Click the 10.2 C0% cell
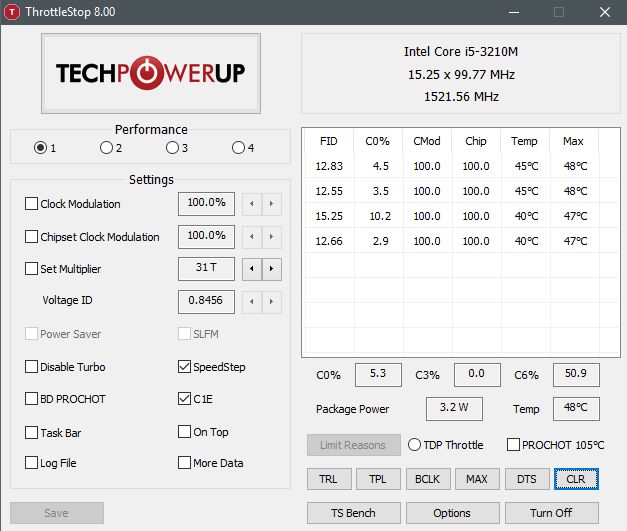Viewport: 627px width, 531px height. click(380, 216)
